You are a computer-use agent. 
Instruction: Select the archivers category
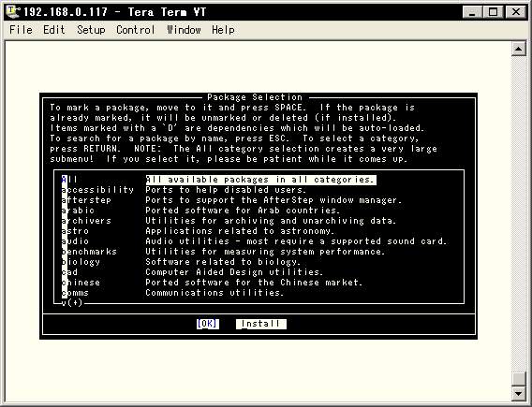pos(86,221)
